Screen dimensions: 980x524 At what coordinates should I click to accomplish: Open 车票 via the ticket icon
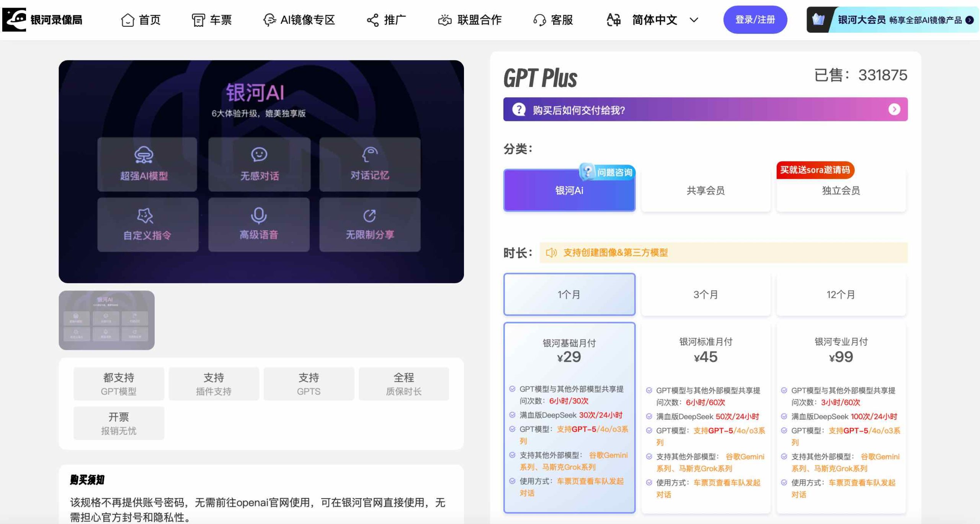[198, 20]
